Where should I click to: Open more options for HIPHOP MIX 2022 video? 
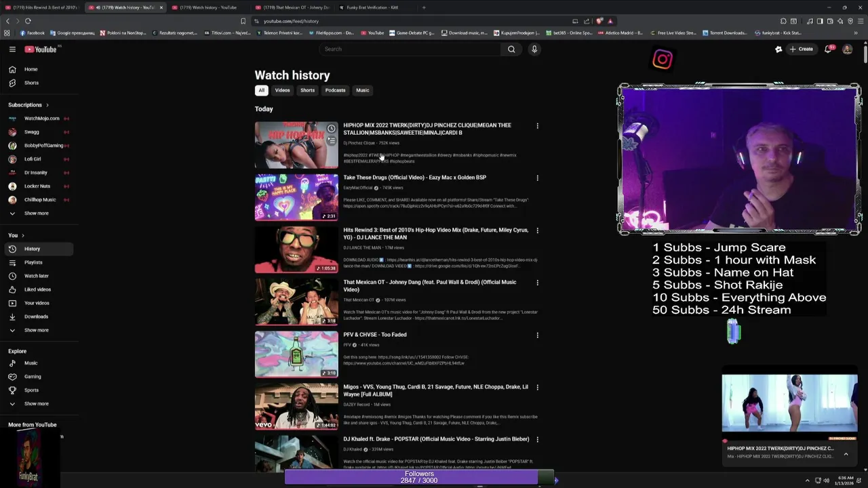pos(537,126)
